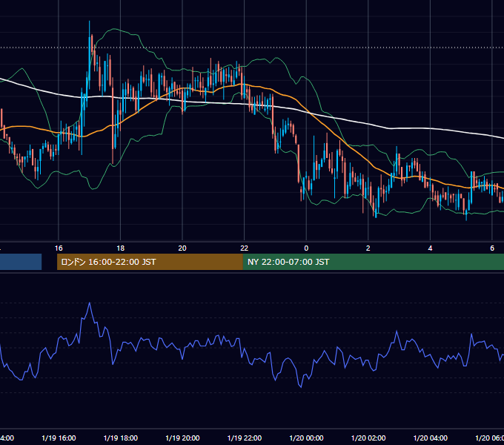
Task: Click the 16 hour label on chart axis
Action: 59,248
